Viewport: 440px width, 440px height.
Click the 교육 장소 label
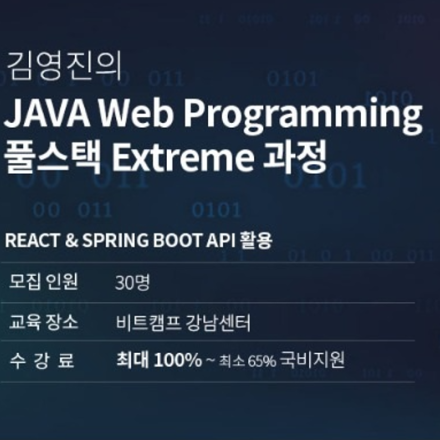pos(43,322)
